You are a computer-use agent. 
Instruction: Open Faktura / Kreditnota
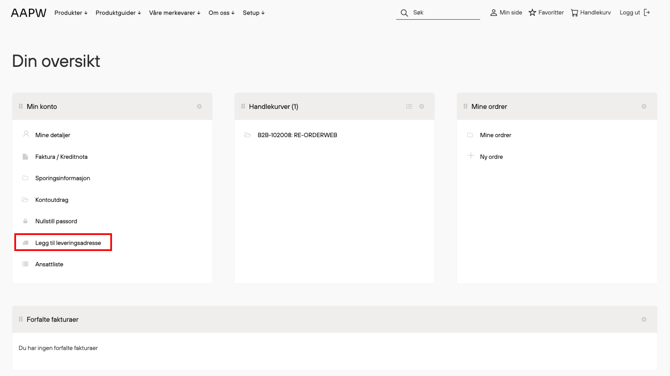point(61,157)
